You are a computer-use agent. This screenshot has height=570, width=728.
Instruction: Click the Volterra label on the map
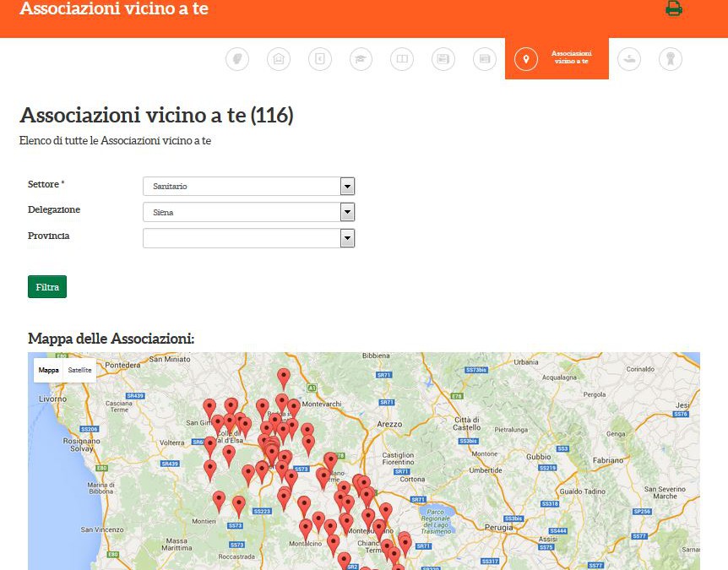coord(171,442)
